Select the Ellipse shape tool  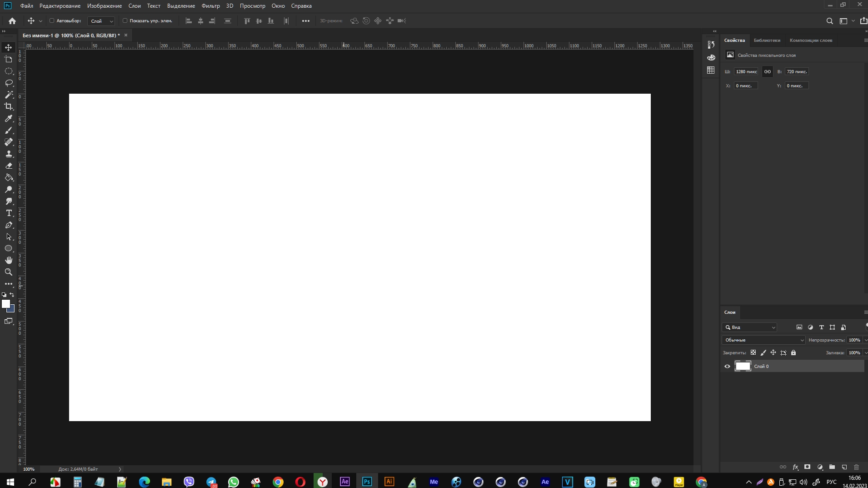pyautogui.click(x=9, y=248)
